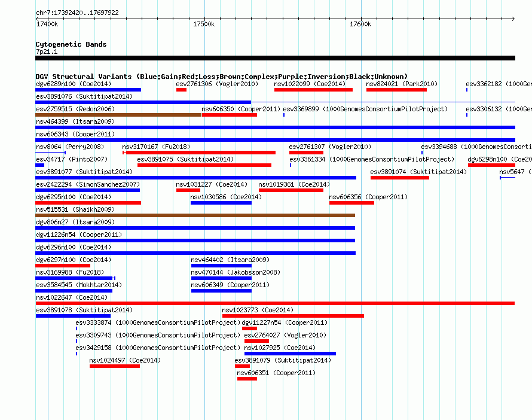
Task: Click the nsv824021 (Park2010) label
Action: click(x=402, y=84)
